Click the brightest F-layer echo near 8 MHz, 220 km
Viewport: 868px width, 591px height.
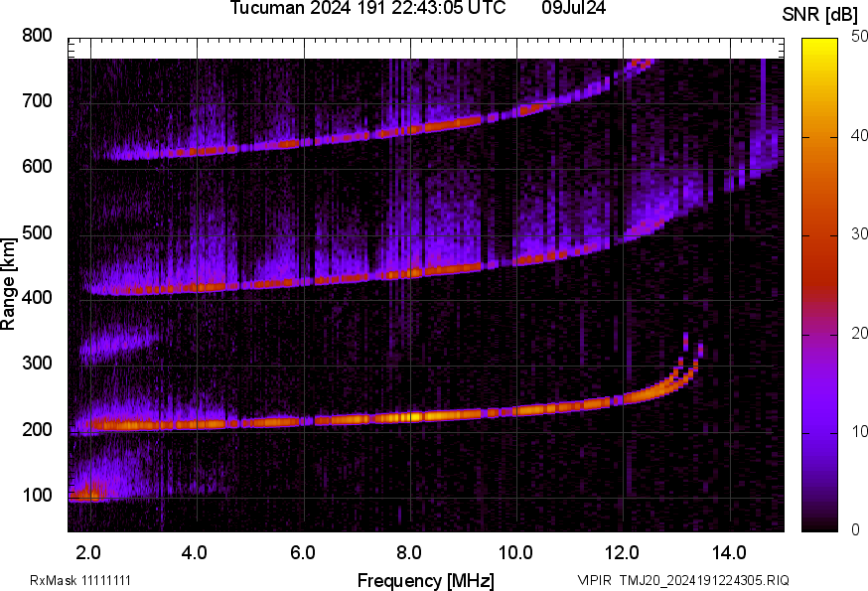pos(411,416)
